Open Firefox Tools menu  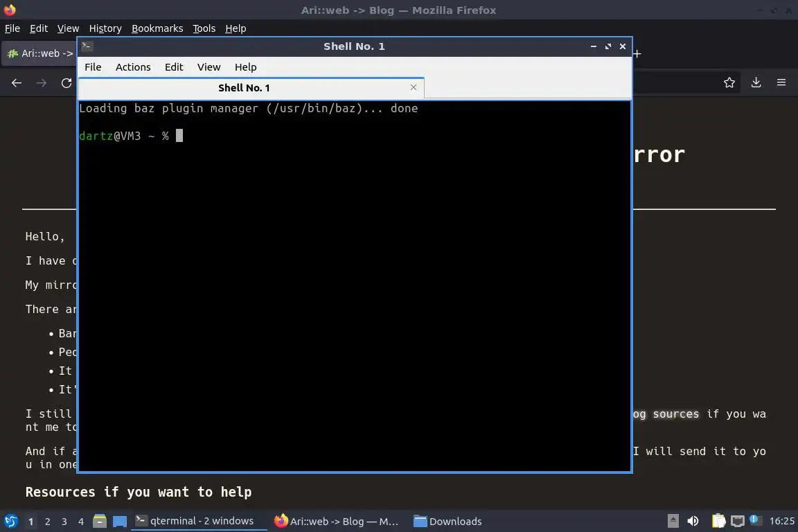(x=204, y=28)
